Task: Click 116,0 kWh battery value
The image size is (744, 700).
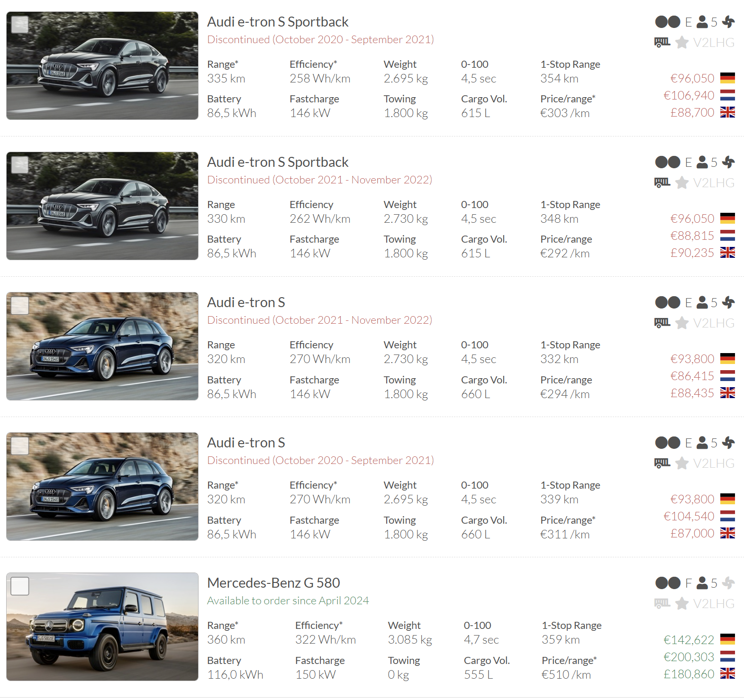Action: (235, 674)
